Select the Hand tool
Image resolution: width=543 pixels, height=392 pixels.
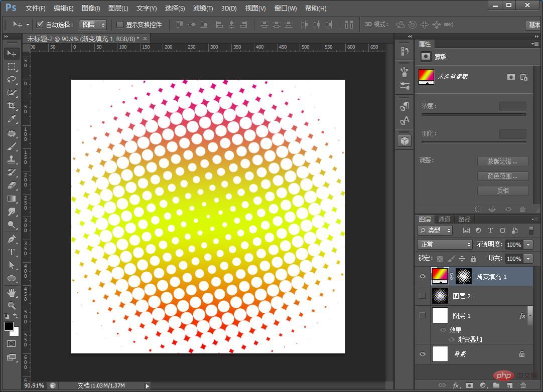(12, 293)
